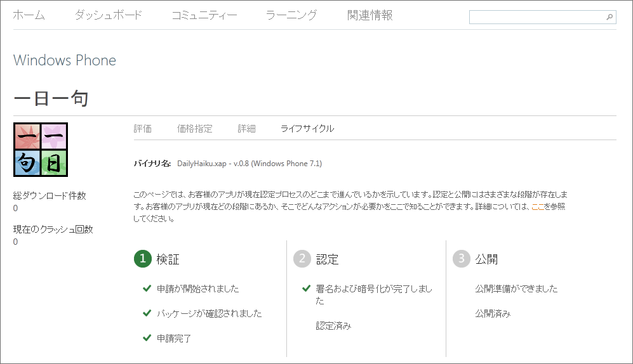This screenshot has height=364, width=633.
Task: Follow the orange ここ link
Action: click(x=538, y=206)
